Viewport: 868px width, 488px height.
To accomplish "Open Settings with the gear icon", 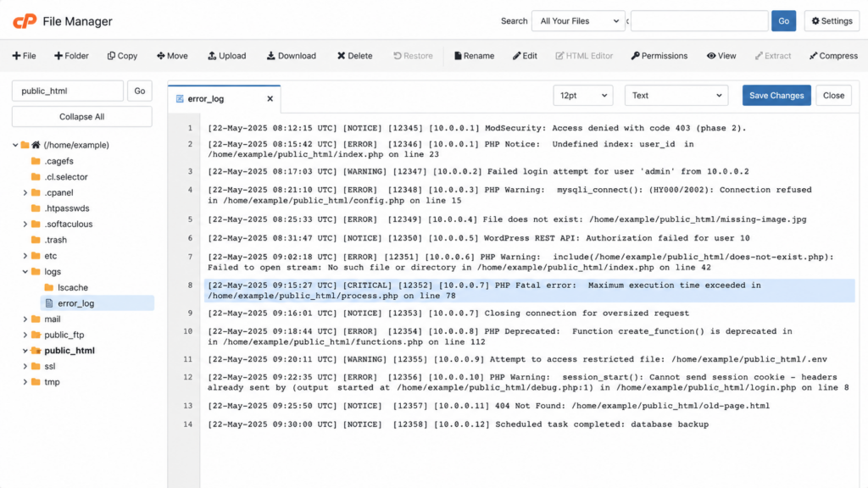I will pyautogui.click(x=832, y=21).
